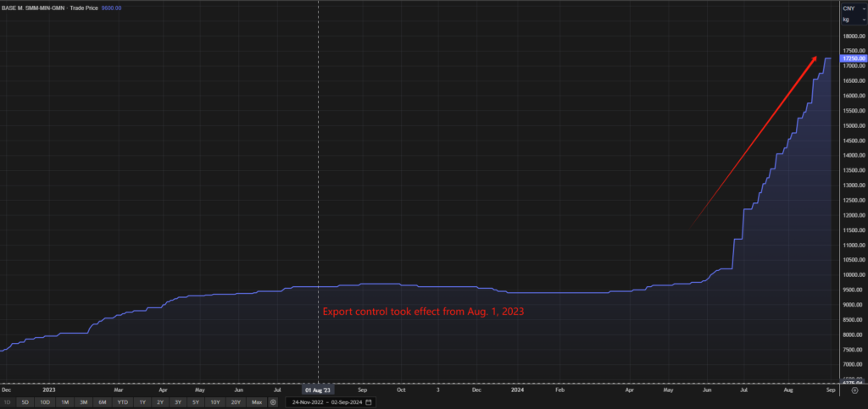Screen dimensions: 868x409
Task: Switch to 3M time range
Action: [x=84, y=402]
